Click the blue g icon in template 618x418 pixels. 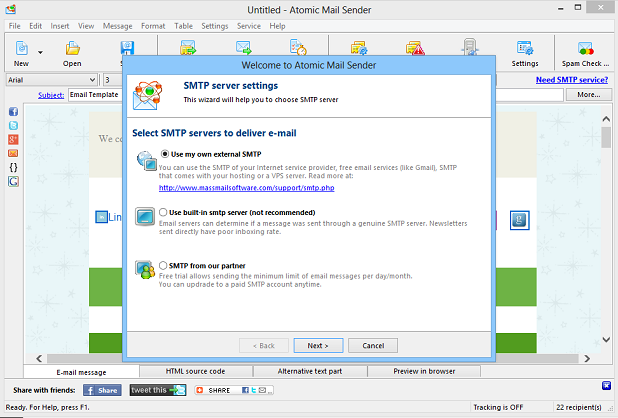point(519,220)
